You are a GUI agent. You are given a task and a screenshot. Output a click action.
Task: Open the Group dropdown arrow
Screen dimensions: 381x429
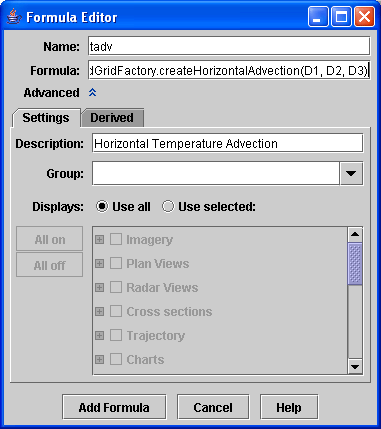click(351, 173)
